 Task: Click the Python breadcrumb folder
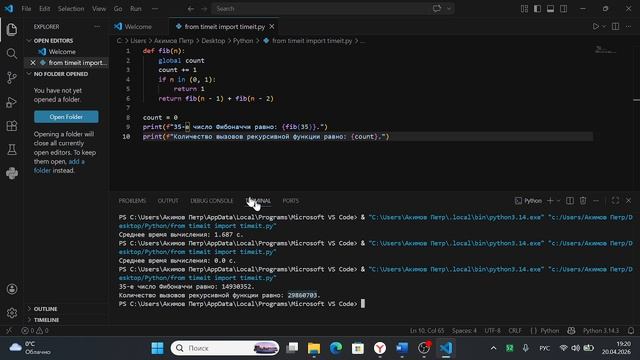(x=243, y=41)
